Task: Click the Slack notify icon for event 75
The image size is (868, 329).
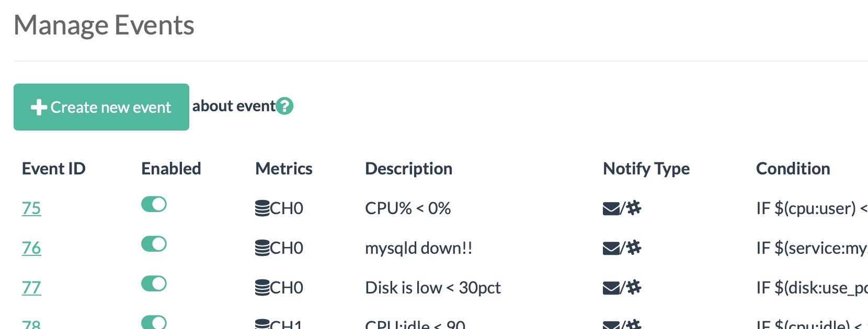Action: tap(634, 207)
